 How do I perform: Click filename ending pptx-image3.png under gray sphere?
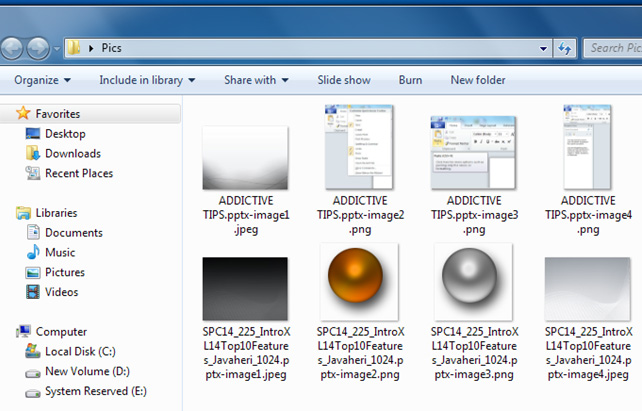(475, 353)
